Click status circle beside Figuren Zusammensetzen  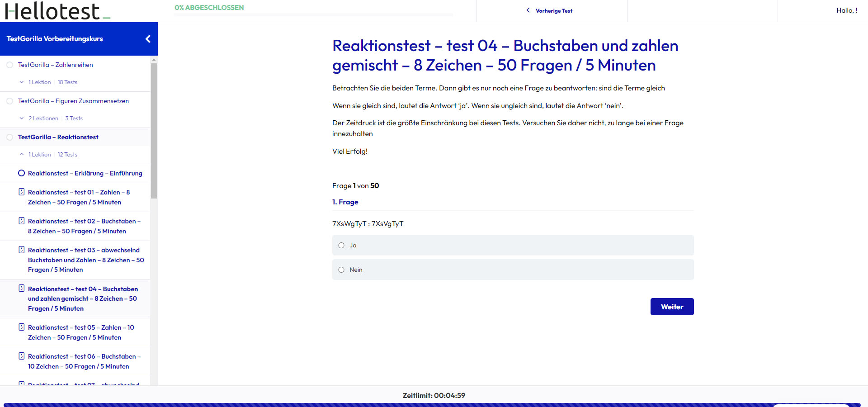(x=9, y=101)
